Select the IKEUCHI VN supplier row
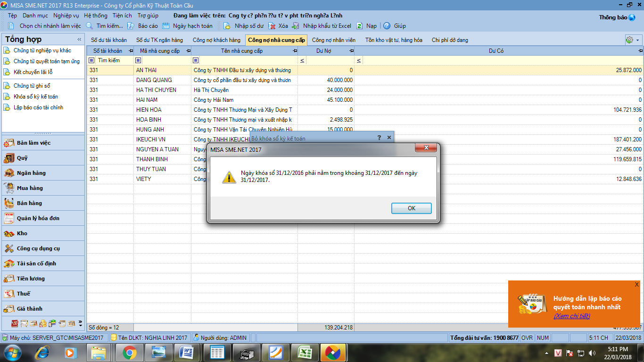 point(365,140)
